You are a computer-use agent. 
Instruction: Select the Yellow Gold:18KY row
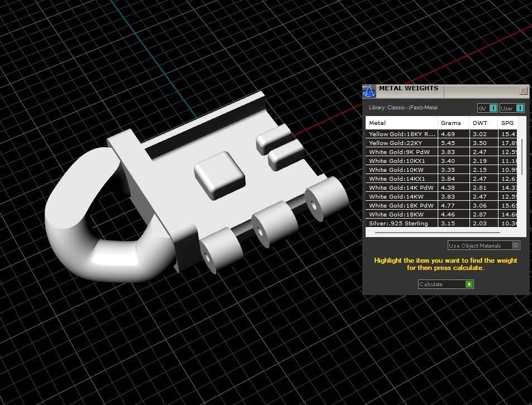coord(441,134)
